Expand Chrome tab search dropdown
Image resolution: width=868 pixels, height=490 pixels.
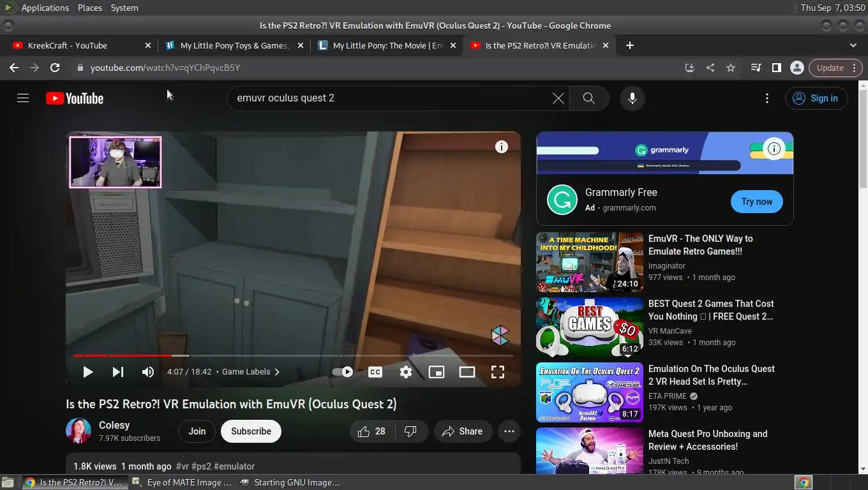tap(853, 45)
